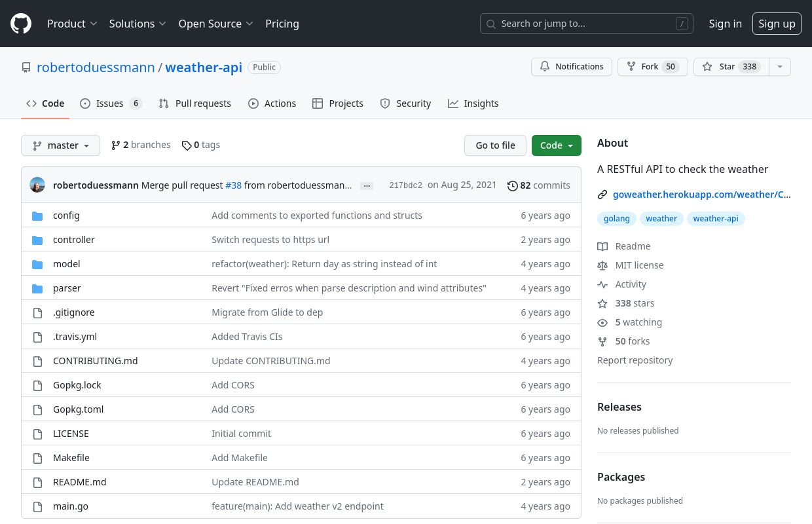Viewport: 812px width, 524px height.
Task: Click the Report repository link
Action: (x=635, y=360)
